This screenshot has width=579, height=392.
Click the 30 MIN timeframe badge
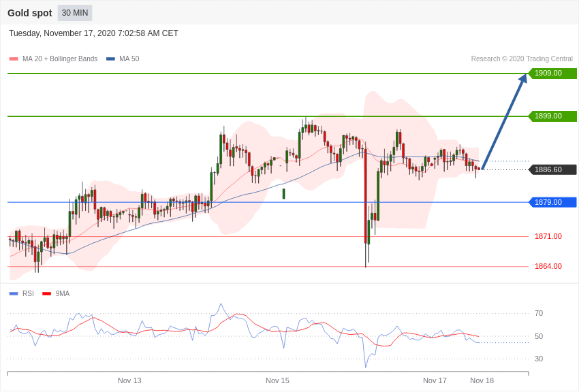[x=75, y=13]
